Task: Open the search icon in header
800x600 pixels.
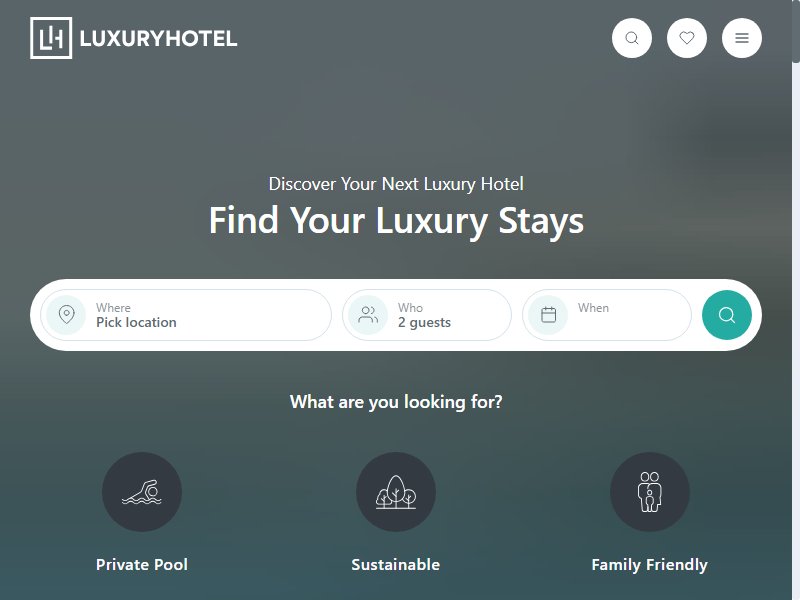Action: click(x=632, y=38)
